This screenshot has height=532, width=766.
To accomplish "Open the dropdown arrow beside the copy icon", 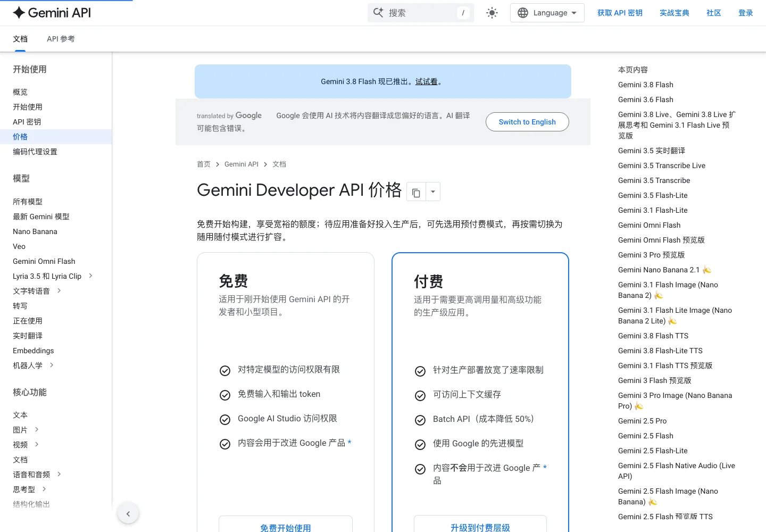I will coord(433,192).
